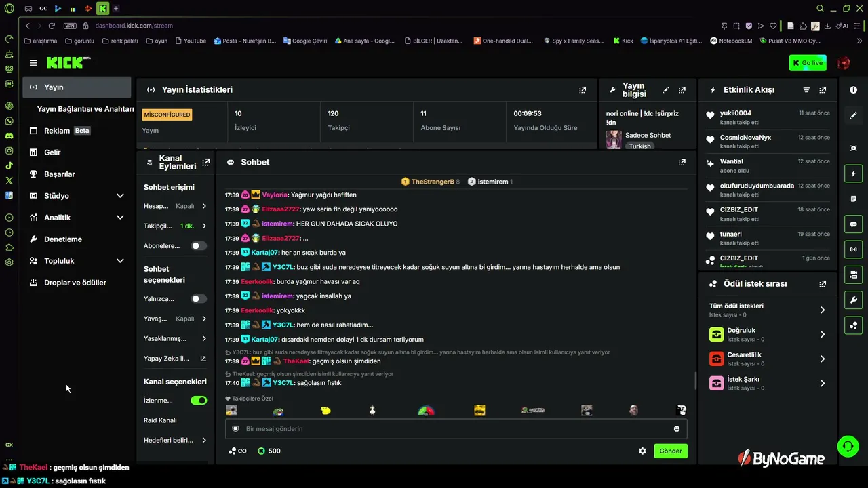Click the screen capture icon in right toolbar
The image size is (868, 488).
point(853,148)
